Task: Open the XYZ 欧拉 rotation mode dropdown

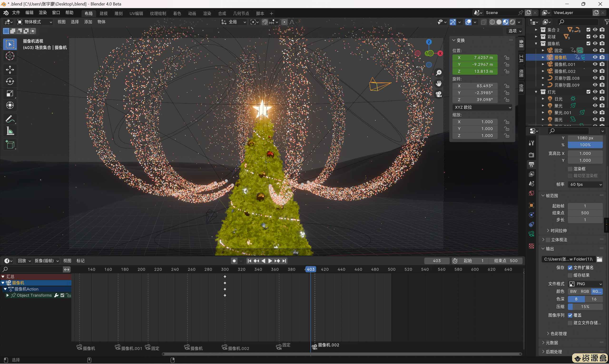Action: 482,108
